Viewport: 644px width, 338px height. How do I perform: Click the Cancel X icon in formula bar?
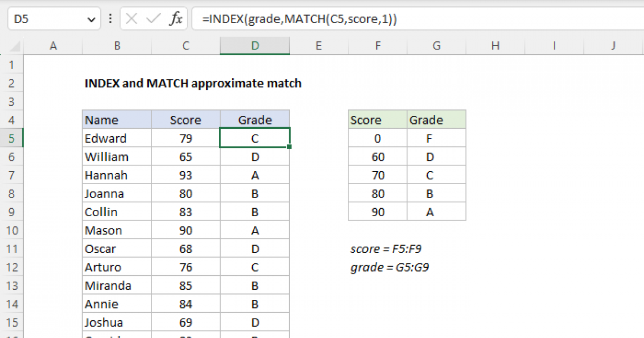click(x=131, y=20)
